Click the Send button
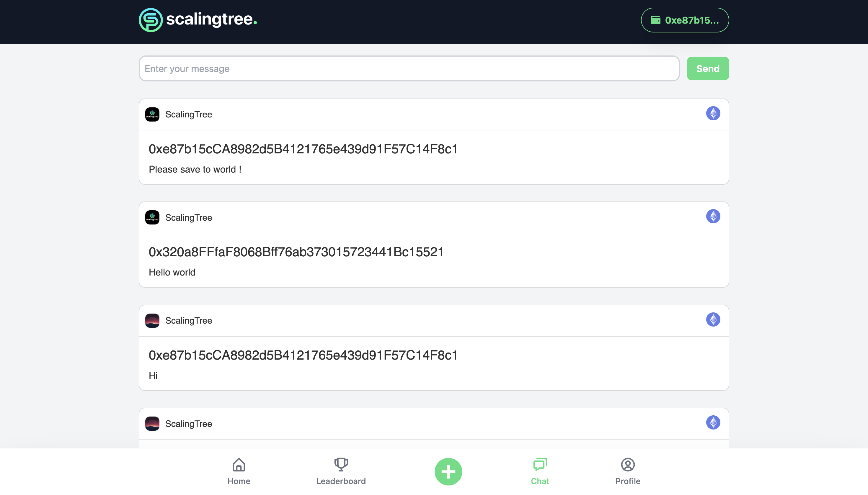Viewport: 868px width, 495px height. coord(708,68)
